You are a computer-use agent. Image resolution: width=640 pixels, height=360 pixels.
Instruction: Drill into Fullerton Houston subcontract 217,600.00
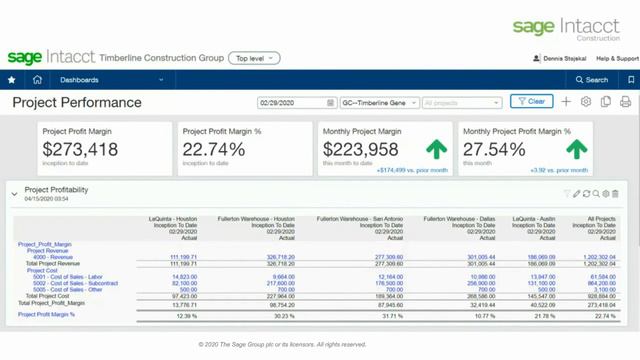point(281,283)
